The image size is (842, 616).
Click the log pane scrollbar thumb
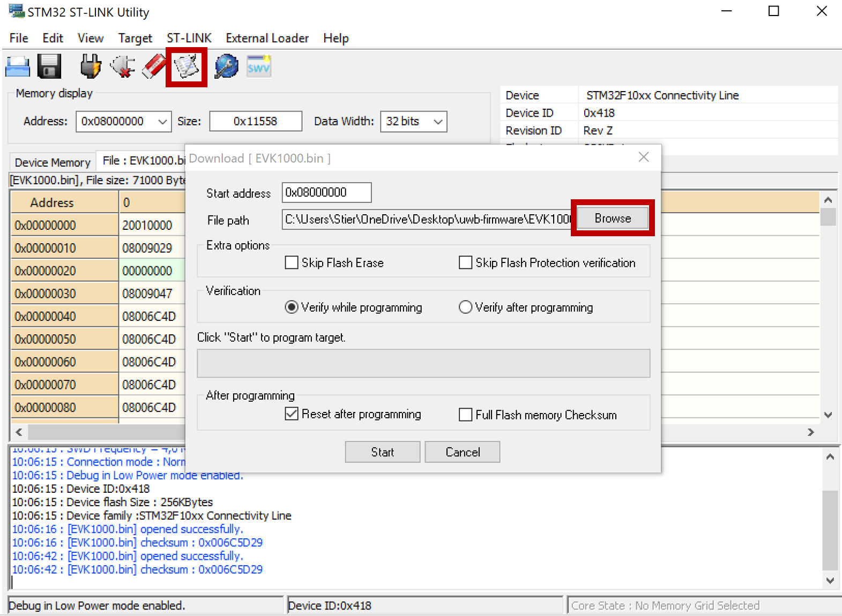(x=830, y=530)
